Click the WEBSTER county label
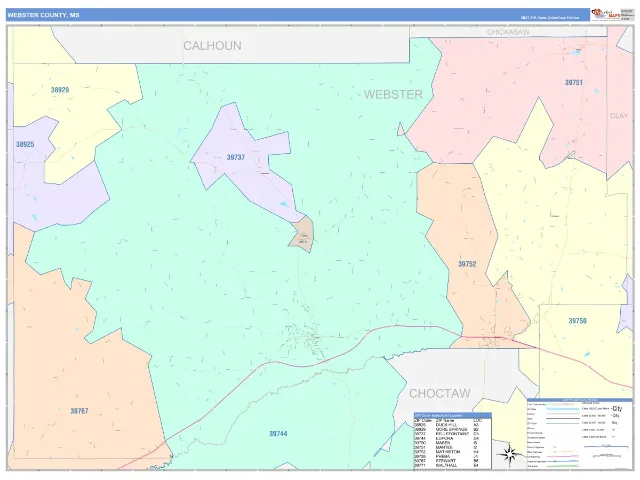The image size is (640, 480). pyautogui.click(x=393, y=94)
